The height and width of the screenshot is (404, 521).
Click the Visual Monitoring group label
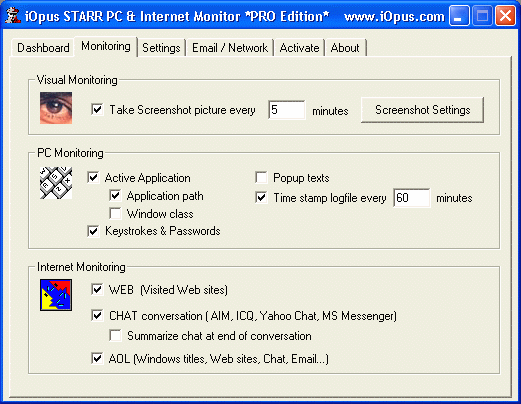point(77,80)
